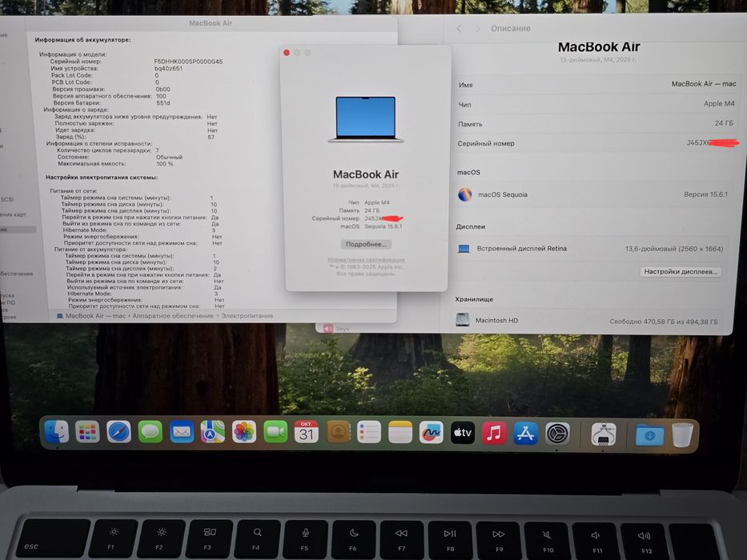
Task: Open the Mail app icon
Action: tap(182, 432)
